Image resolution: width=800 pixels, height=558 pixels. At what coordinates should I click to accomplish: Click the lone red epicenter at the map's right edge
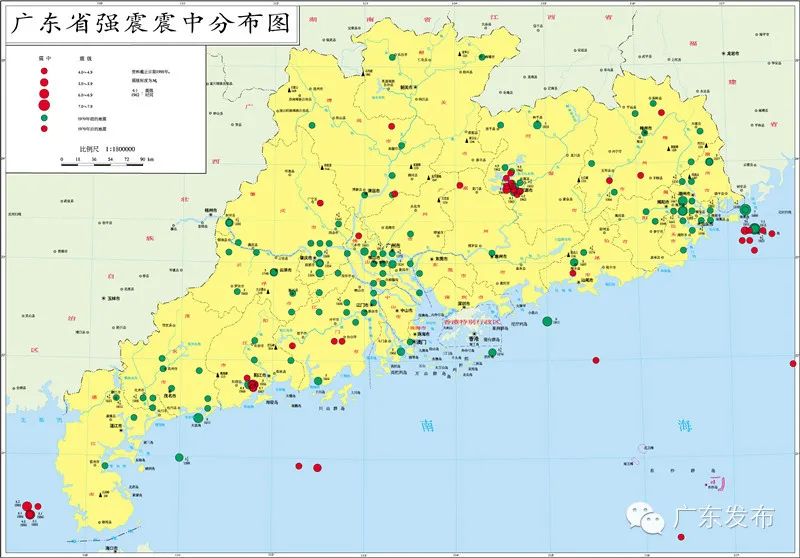[793, 364]
